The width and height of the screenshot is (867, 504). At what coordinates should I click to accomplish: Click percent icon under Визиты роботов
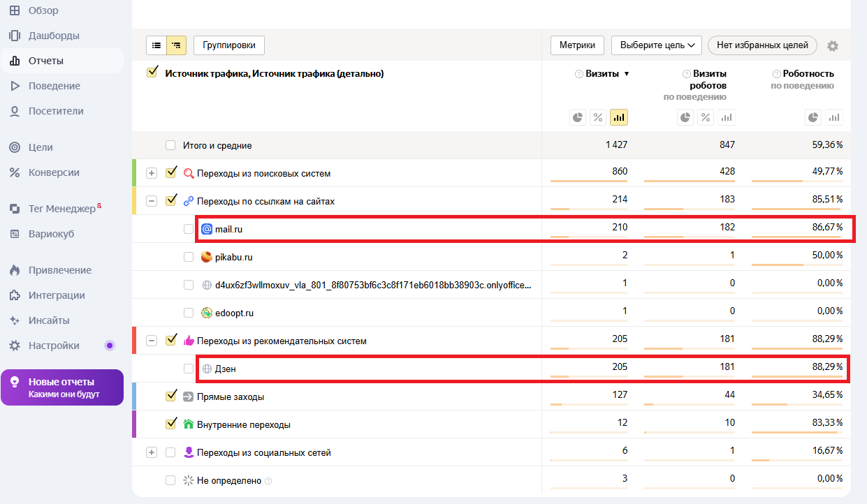706,117
